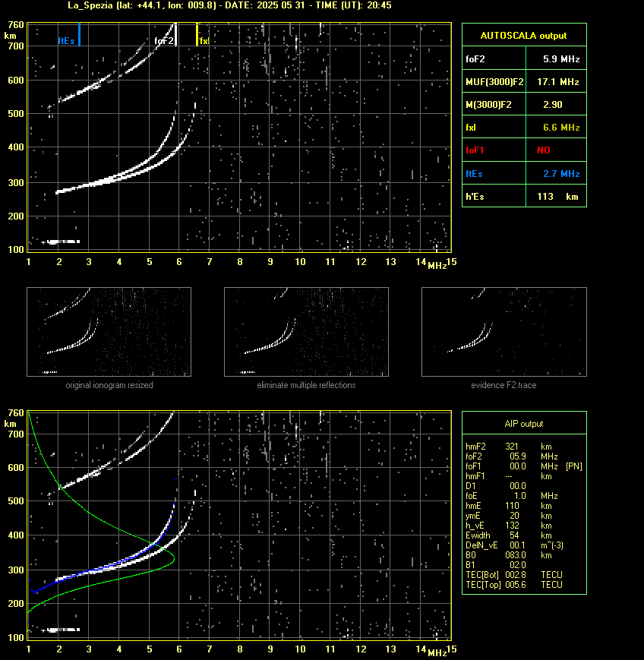Select the '5.9 MHz' foF2 value
The height and width of the screenshot is (660, 644).
click(x=561, y=59)
